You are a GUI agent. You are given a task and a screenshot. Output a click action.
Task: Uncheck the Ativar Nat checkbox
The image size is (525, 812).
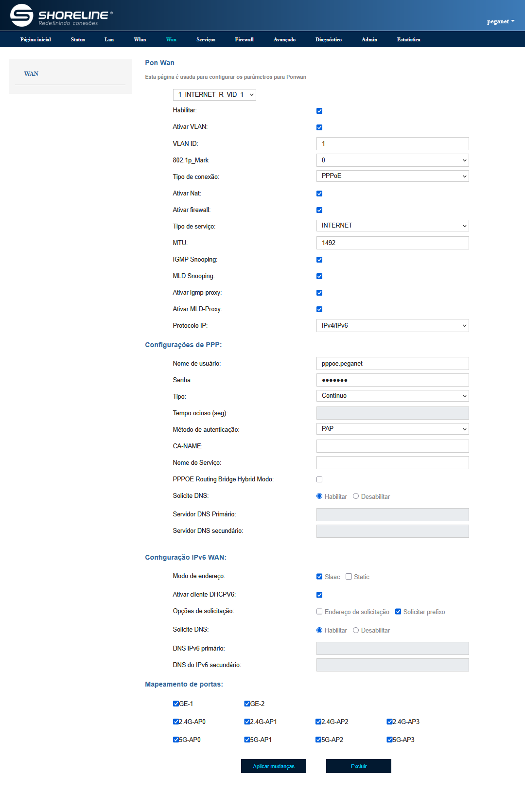319,194
